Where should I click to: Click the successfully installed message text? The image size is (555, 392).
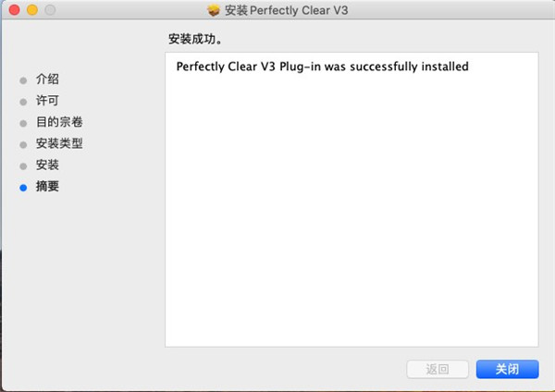[322, 67]
